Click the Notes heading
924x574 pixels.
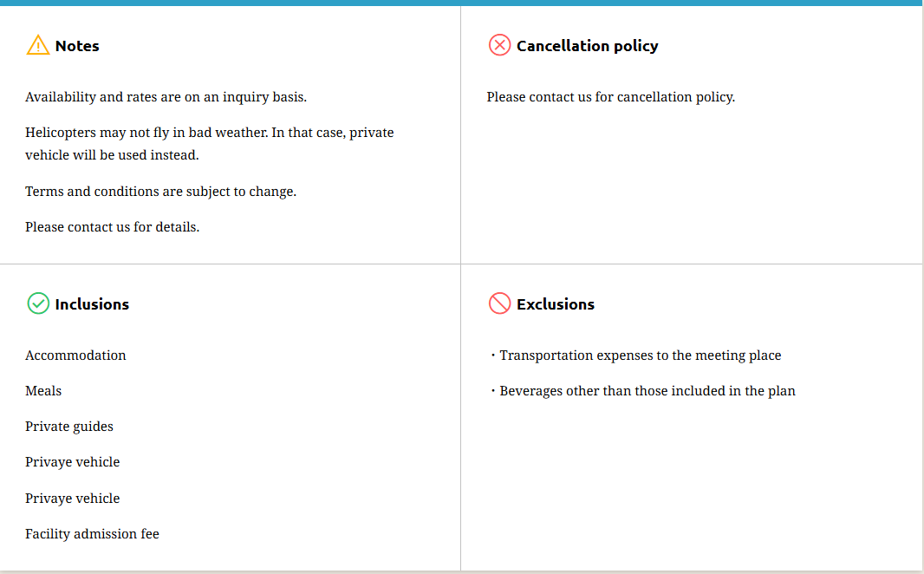[x=77, y=46]
